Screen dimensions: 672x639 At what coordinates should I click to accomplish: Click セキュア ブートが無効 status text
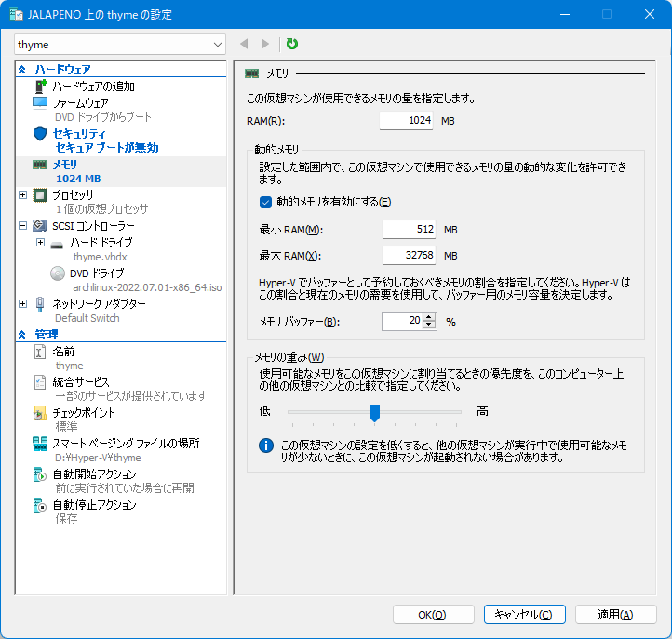point(107,148)
